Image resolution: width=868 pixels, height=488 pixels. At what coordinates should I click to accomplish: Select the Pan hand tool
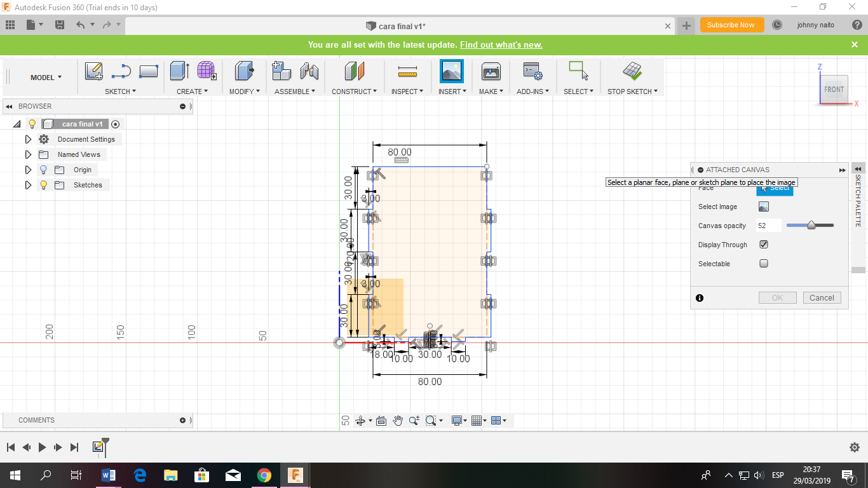tap(398, 421)
